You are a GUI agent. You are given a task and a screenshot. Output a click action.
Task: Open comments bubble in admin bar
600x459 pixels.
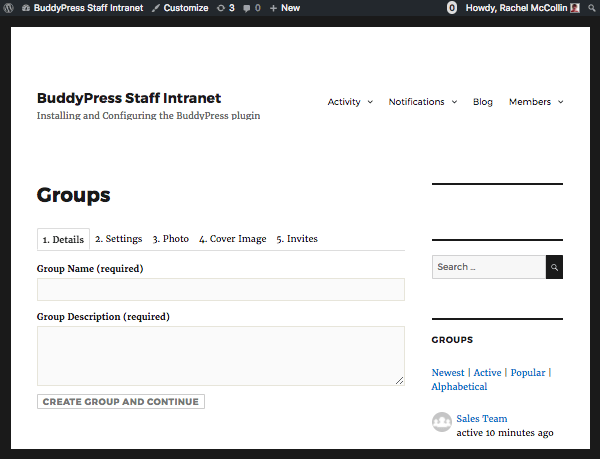[252, 8]
